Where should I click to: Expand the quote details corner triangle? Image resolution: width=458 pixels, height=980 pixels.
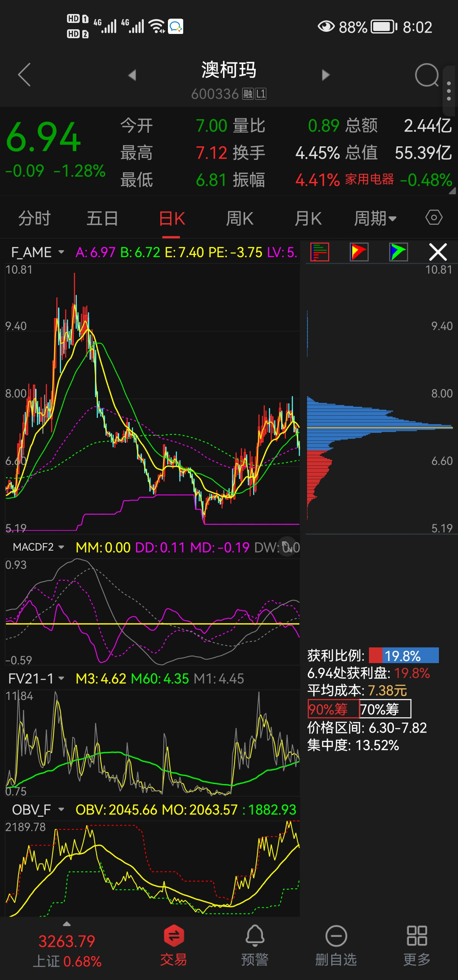[x=452, y=191]
